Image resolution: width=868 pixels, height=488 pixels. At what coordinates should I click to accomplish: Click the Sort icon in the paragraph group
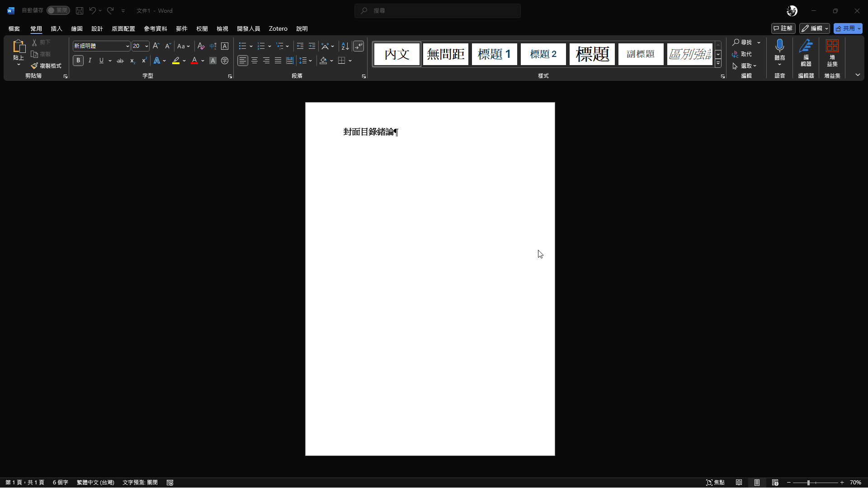click(x=345, y=46)
